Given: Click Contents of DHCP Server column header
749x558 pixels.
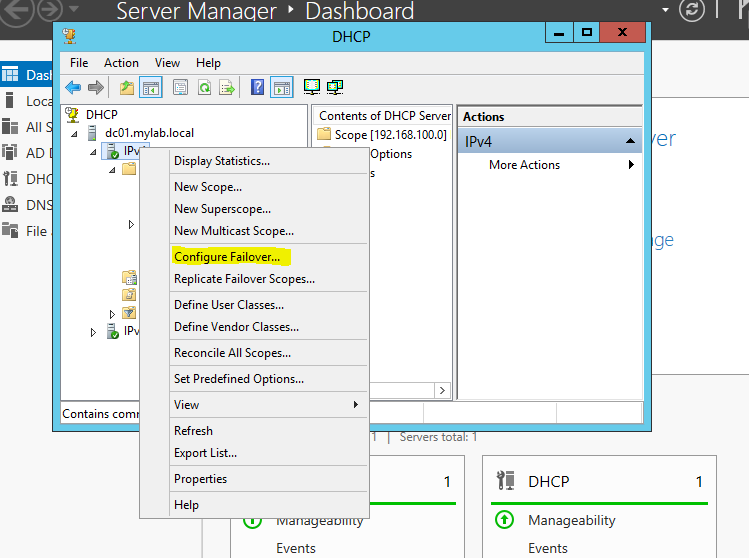Looking at the screenshot, I should 383,116.
